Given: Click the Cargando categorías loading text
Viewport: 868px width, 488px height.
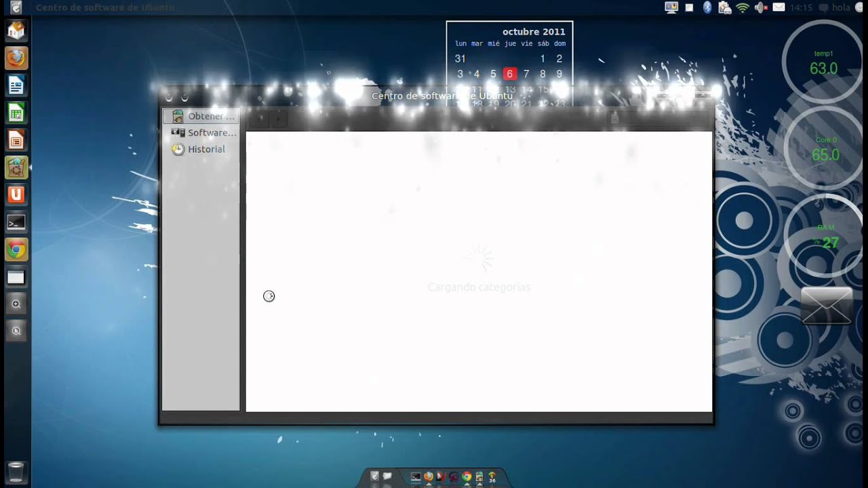Looking at the screenshot, I should 479,287.
